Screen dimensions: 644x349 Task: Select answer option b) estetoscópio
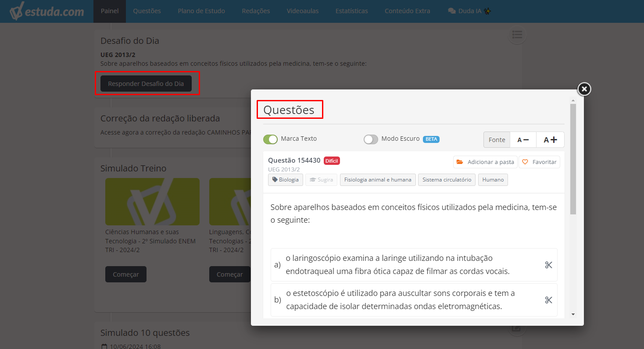[414, 300]
